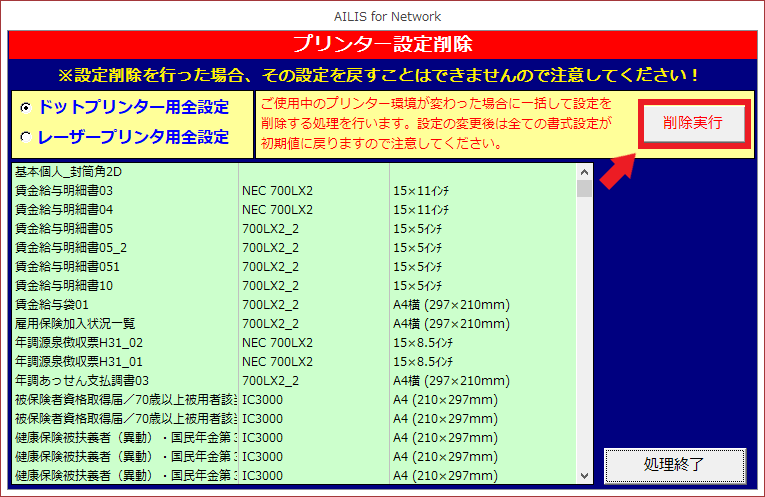Click the AILIS for Network title bar

[x=382, y=16]
